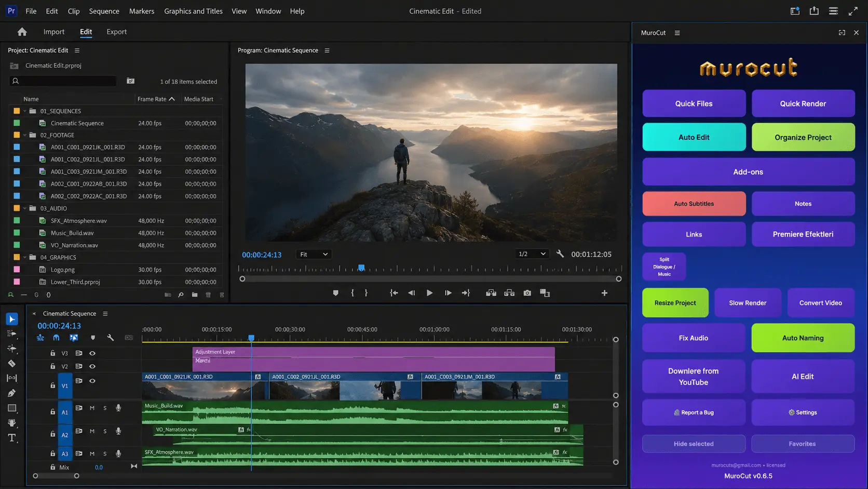
Task: Select the Pen tool
Action: pyautogui.click(x=12, y=393)
